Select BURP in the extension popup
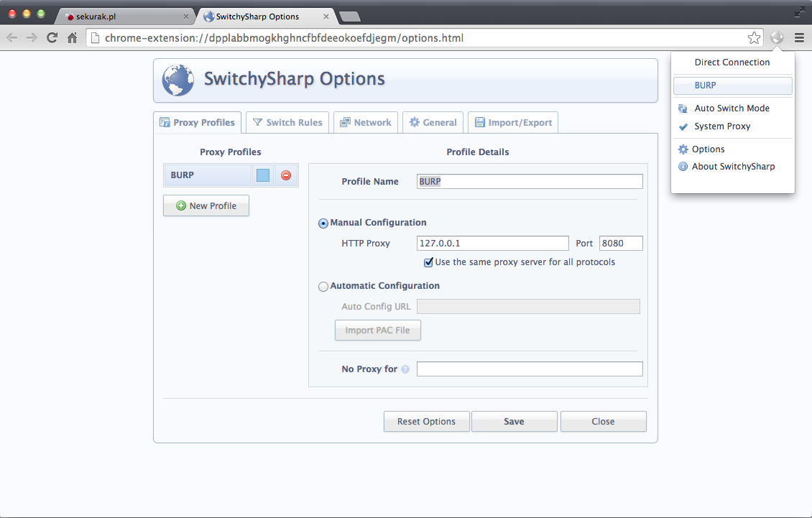This screenshot has height=518, width=812. coord(733,85)
